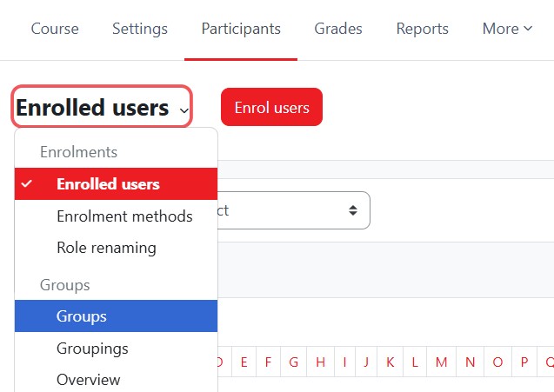Filter names by letter M
Viewport: 554px width, 392px height.
point(442,362)
